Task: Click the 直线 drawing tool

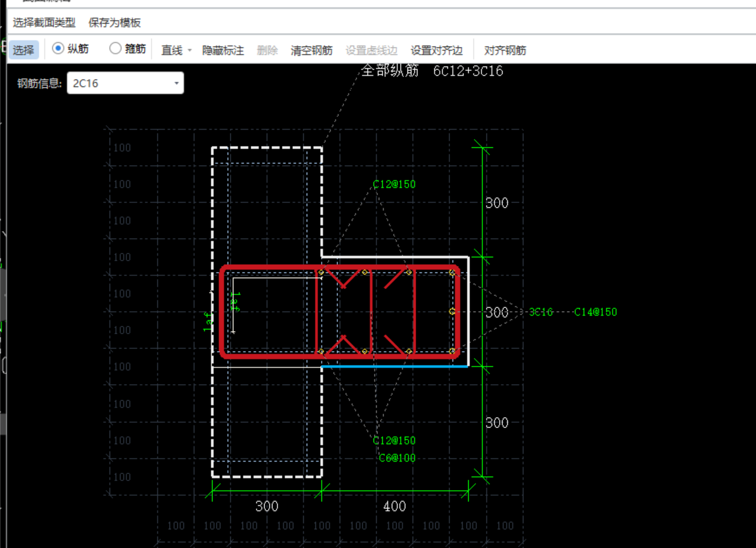Action: [x=172, y=50]
